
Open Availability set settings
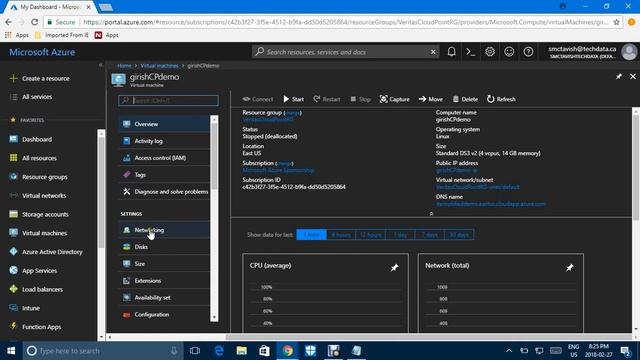[x=164, y=298]
